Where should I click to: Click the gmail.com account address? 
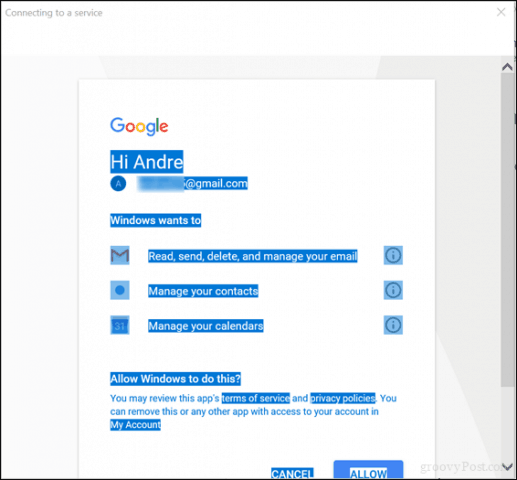click(192, 183)
